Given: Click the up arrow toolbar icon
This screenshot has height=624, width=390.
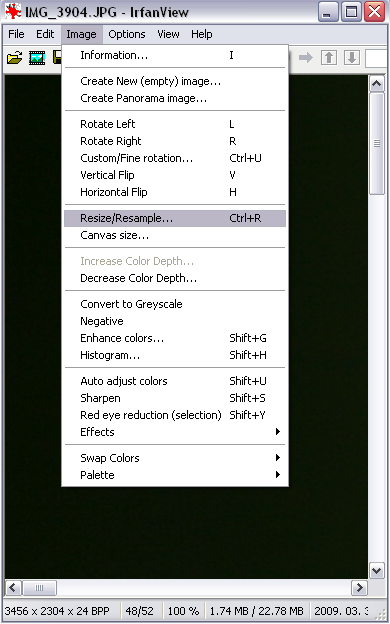Looking at the screenshot, I should coord(328,58).
